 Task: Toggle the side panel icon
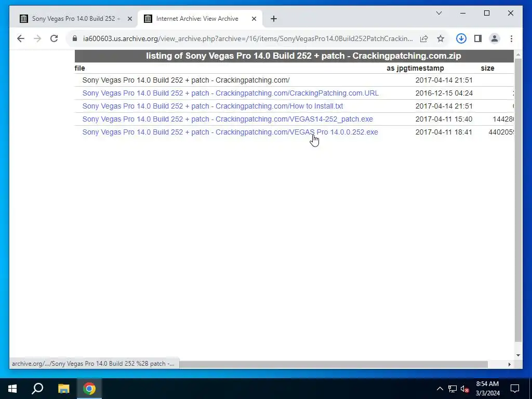(x=478, y=38)
